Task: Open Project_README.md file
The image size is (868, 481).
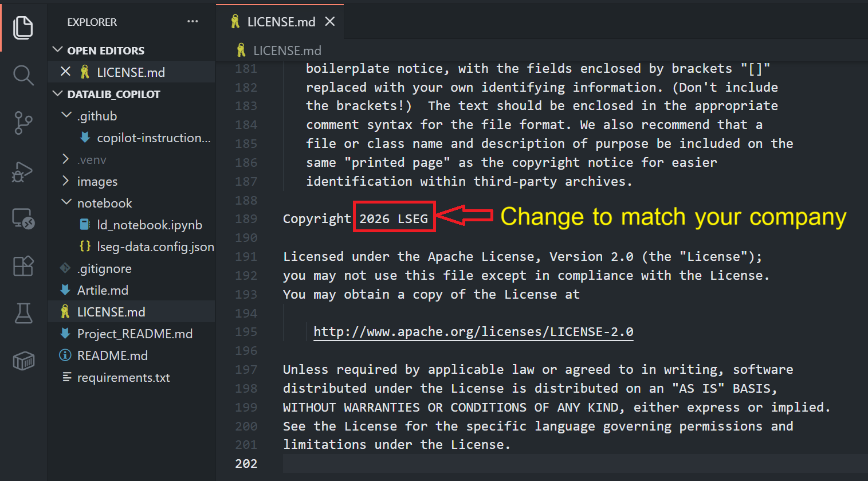Action: 131,334
